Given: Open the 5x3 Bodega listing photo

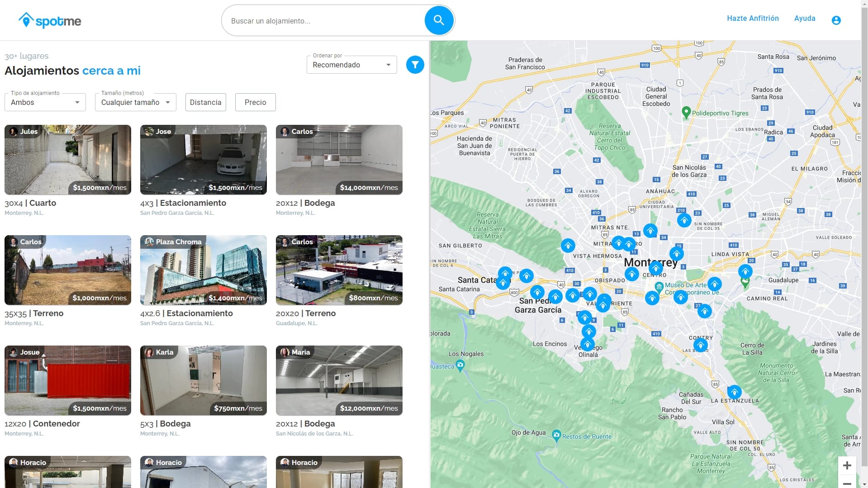Looking at the screenshot, I should point(204,380).
